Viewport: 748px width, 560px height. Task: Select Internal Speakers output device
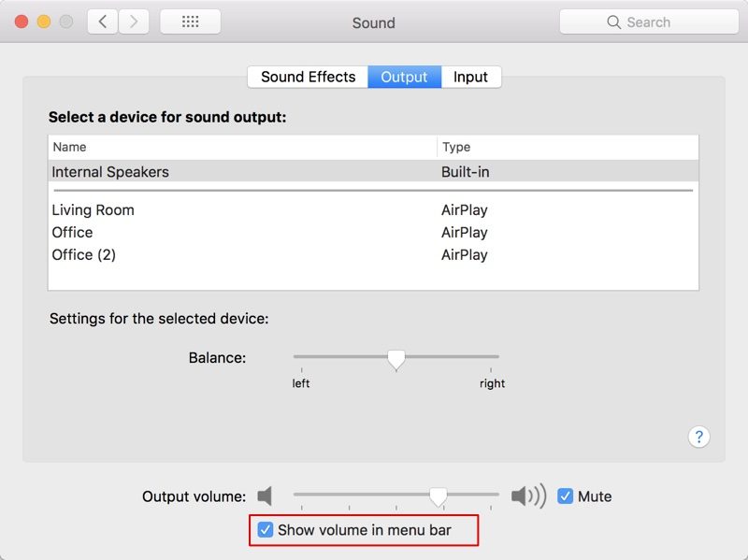click(x=110, y=172)
